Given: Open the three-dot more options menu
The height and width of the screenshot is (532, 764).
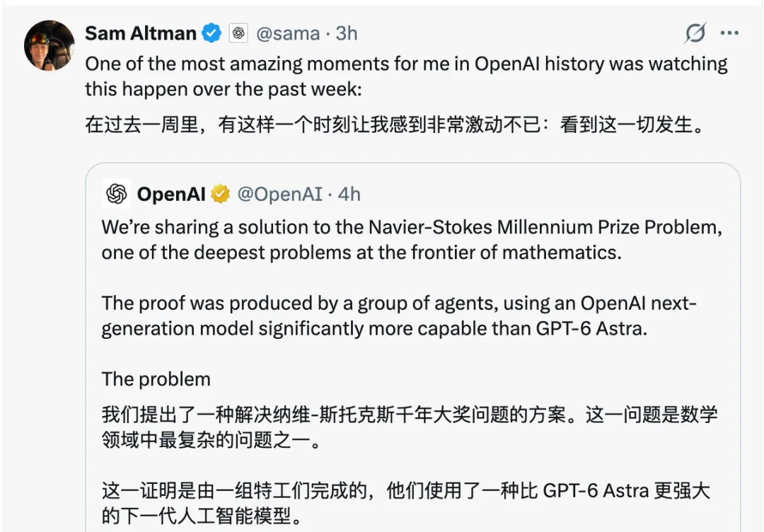Looking at the screenshot, I should 729,33.
